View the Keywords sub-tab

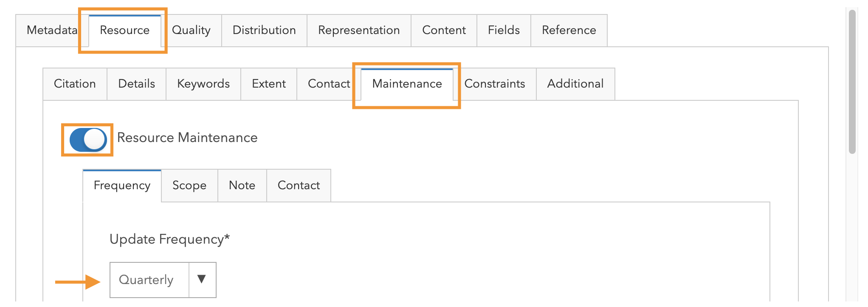[x=203, y=84]
